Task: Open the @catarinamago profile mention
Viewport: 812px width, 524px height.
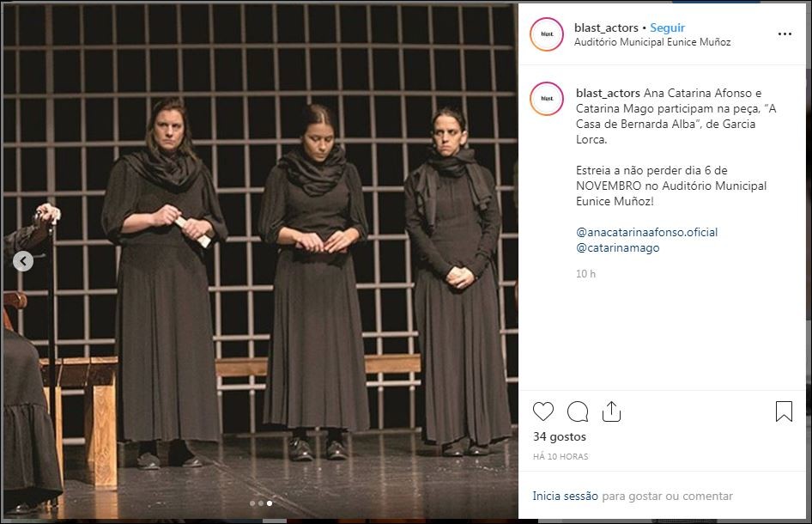Action: point(618,247)
